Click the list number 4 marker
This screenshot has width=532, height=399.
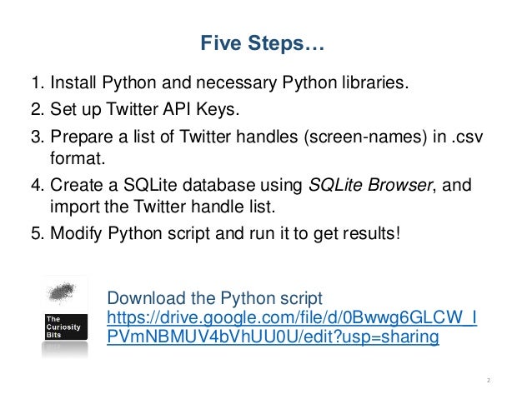click(38, 185)
